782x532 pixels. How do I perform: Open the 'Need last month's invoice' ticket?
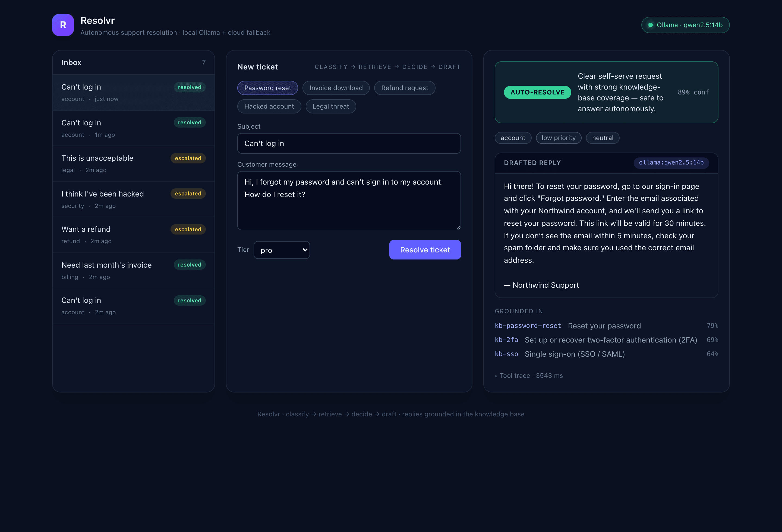pyautogui.click(x=133, y=270)
